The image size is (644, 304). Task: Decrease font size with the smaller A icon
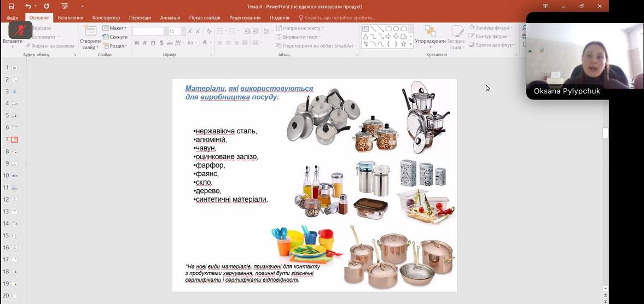pyautogui.click(x=199, y=31)
